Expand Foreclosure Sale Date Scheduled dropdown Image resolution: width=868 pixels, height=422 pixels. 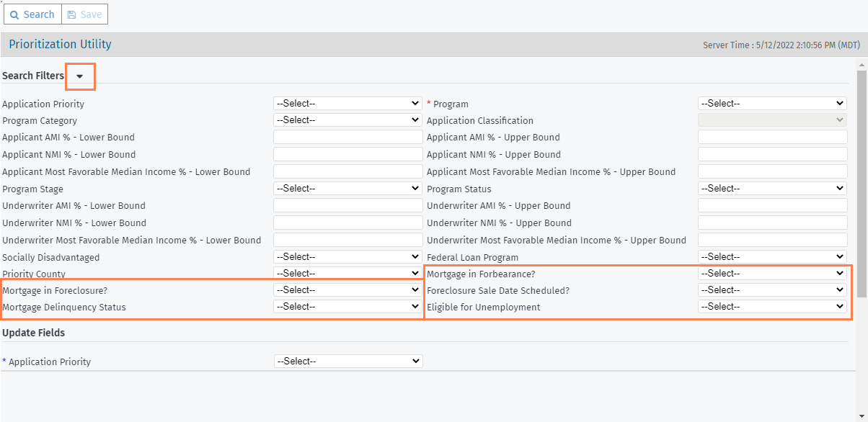[772, 290]
